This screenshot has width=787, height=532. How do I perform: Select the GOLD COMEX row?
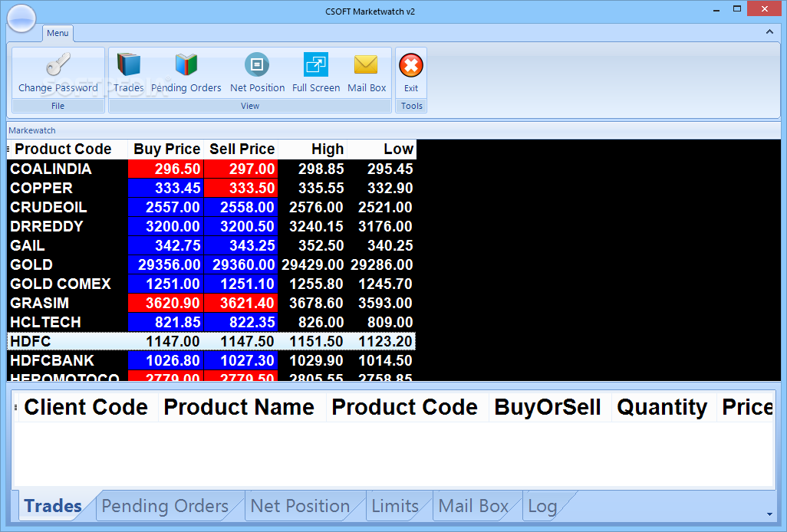tap(211, 284)
